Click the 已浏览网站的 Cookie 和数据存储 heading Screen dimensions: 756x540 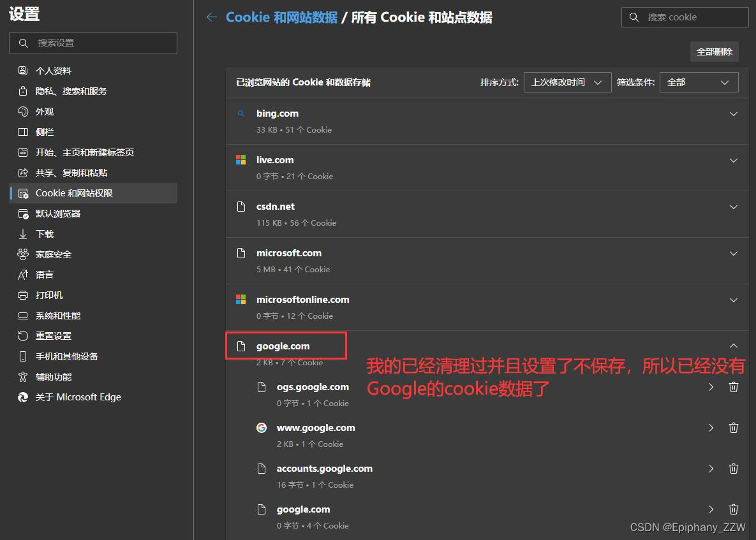(x=303, y=82)
